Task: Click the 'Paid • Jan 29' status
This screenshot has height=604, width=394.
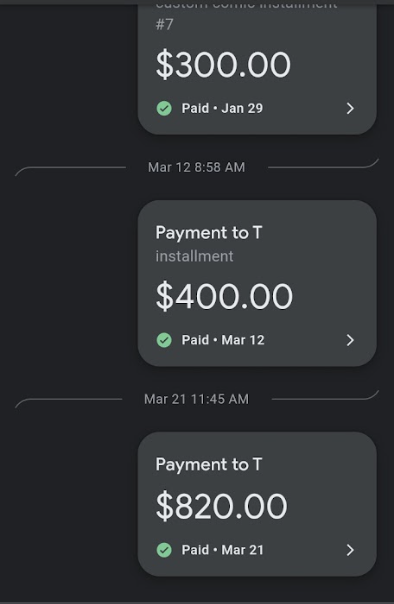Action: [x=222, y=108]
